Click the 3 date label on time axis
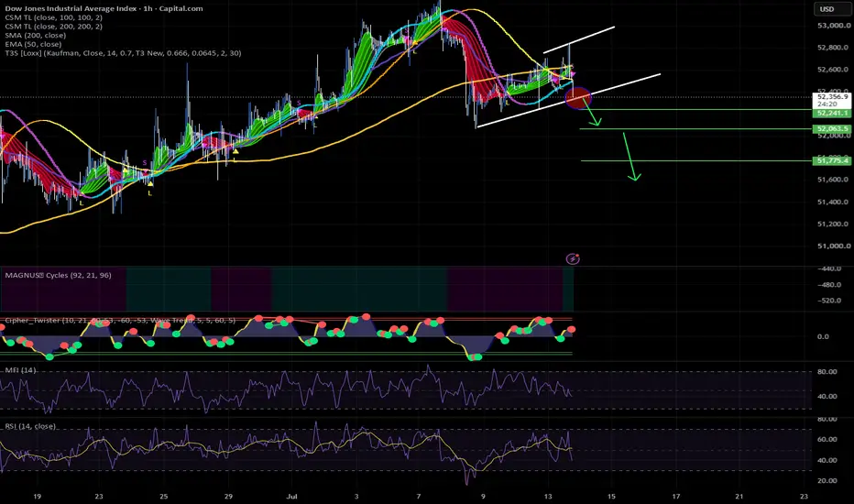 pos(356,497)
